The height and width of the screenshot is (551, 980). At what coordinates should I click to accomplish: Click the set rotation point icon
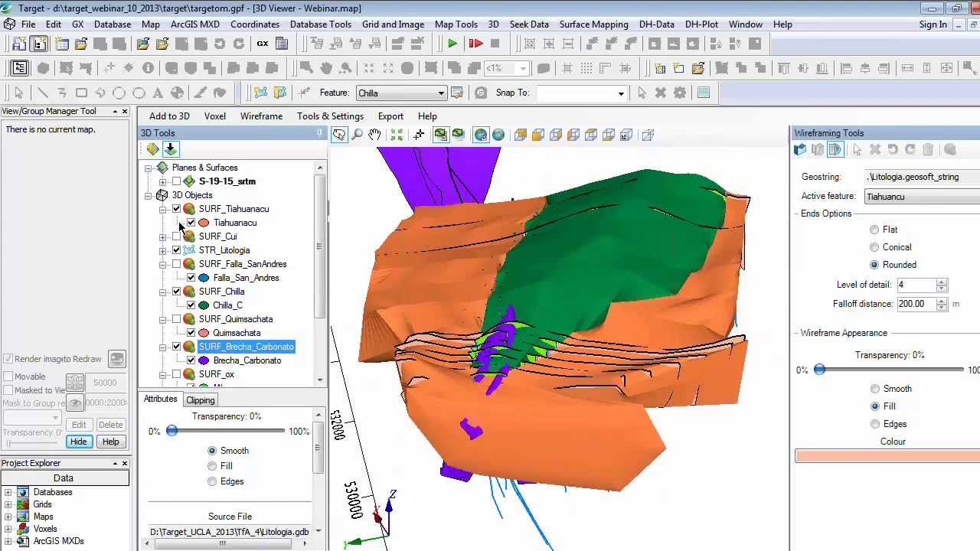(x=419, y=135)
